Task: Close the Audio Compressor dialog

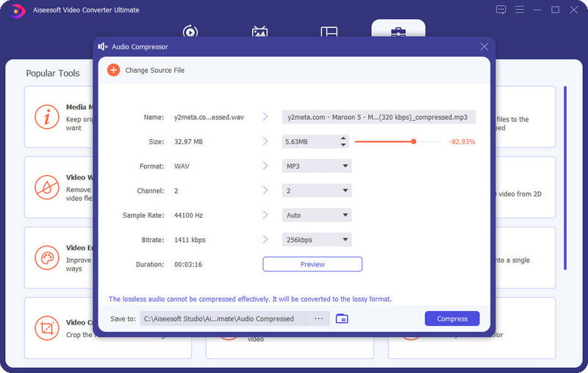Action: (x=484, y=46)
